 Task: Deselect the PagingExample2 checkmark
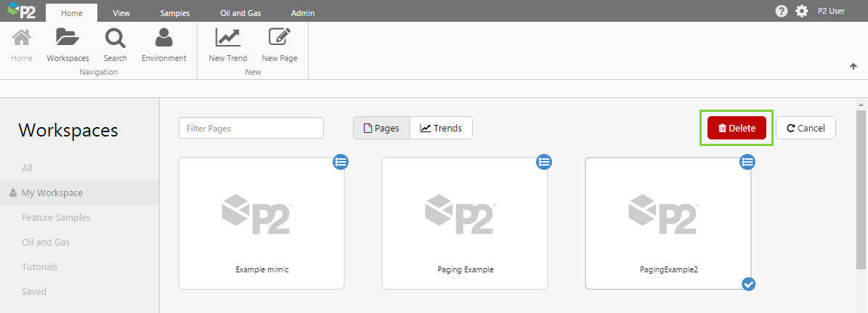point(749,284)
